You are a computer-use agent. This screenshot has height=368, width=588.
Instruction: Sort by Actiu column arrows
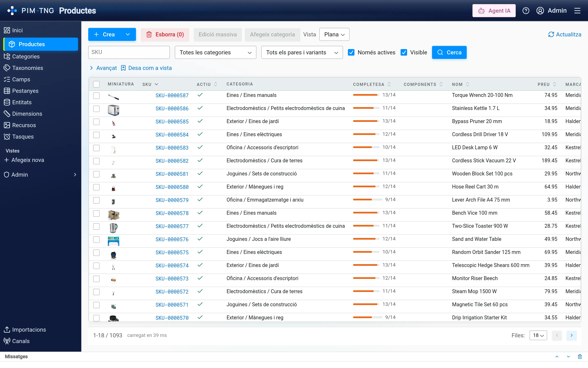[216, 84]
